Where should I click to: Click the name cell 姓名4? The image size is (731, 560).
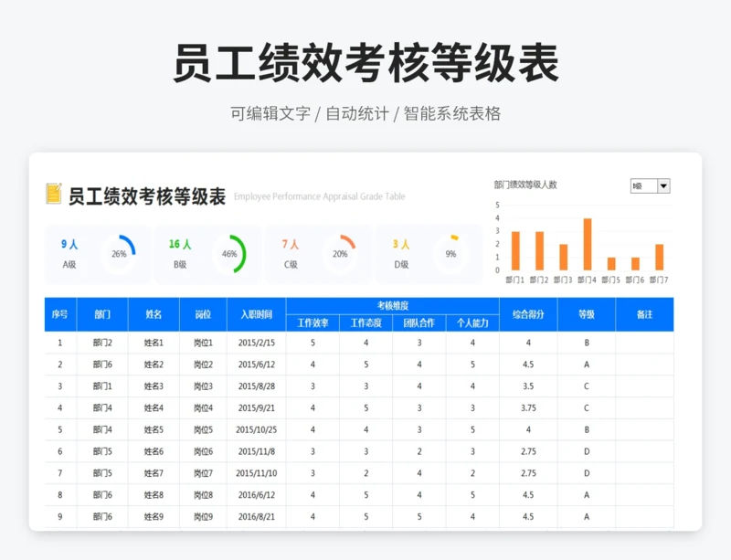click(x=154, y=408)
